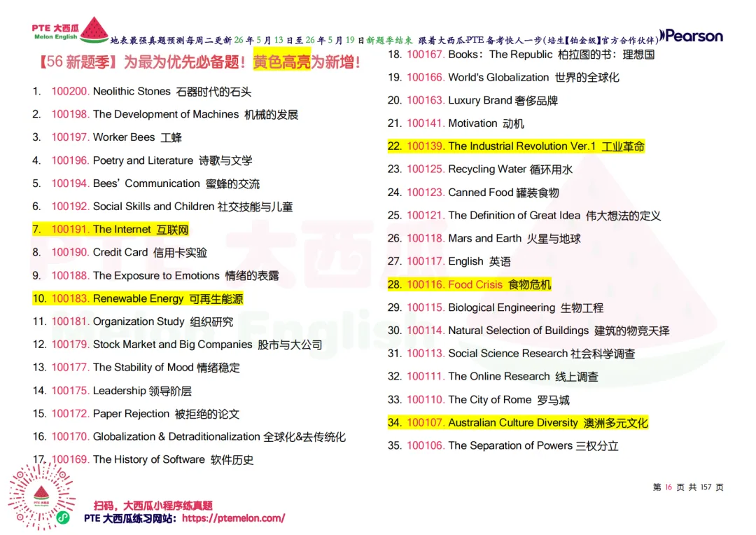Select '100200. Neolithic Stones' entry

(x=141, y=92)
